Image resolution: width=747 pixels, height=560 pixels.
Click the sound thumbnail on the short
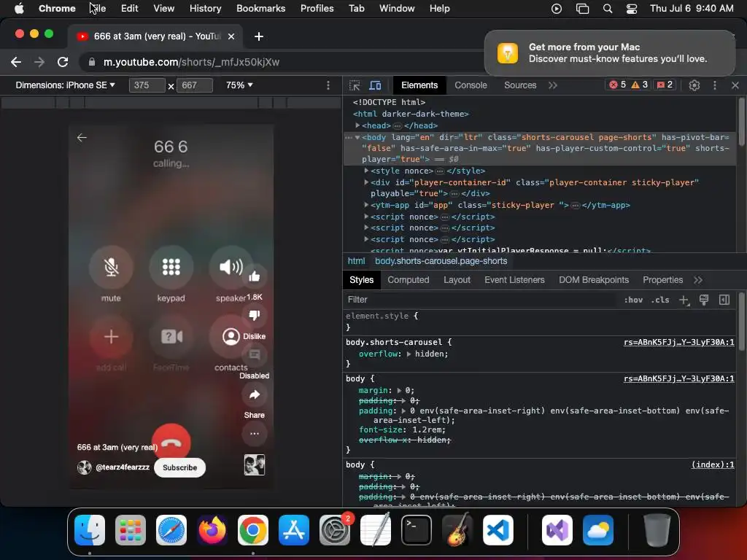[255, 464]
